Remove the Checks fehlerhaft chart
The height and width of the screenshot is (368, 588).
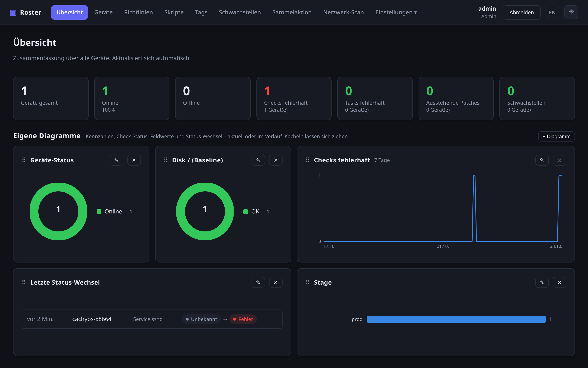559,160
